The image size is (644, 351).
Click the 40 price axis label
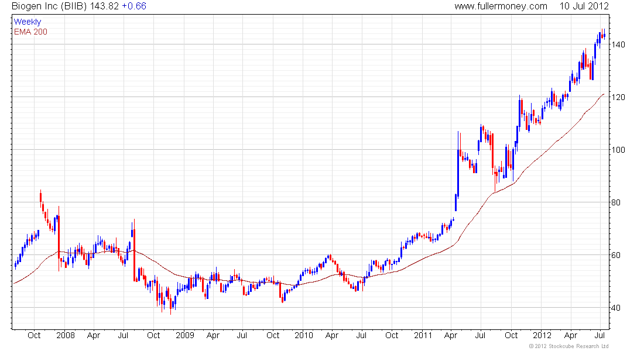616,308
